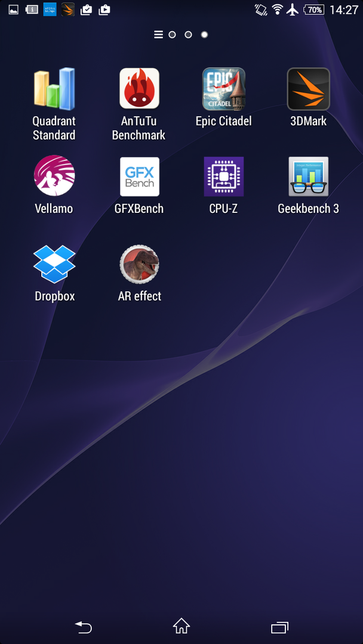Select the third page indicator dot
Screen dimensions: 363x644
tap(204, 35)
